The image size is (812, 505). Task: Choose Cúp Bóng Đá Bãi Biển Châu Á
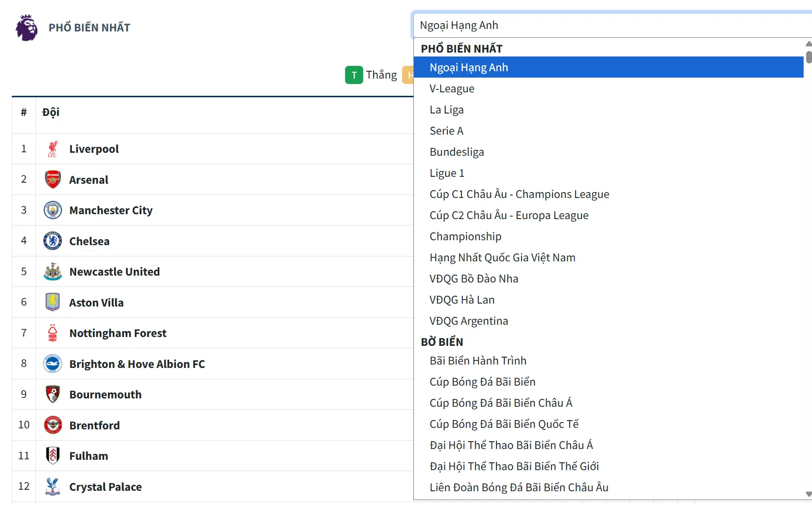pos(501,403)
